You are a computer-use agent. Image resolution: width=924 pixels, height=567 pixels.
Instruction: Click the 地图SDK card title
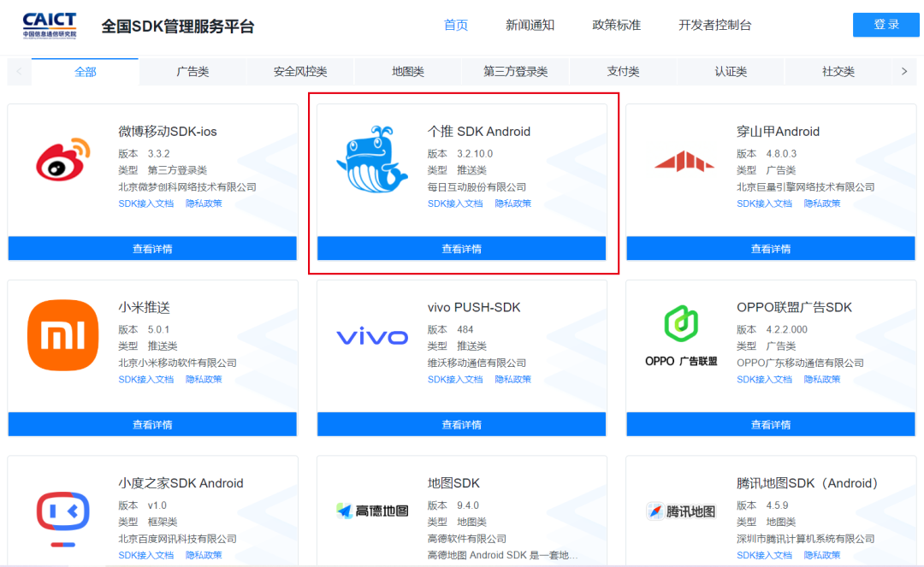pyautogui.click(x=453, y=483)
